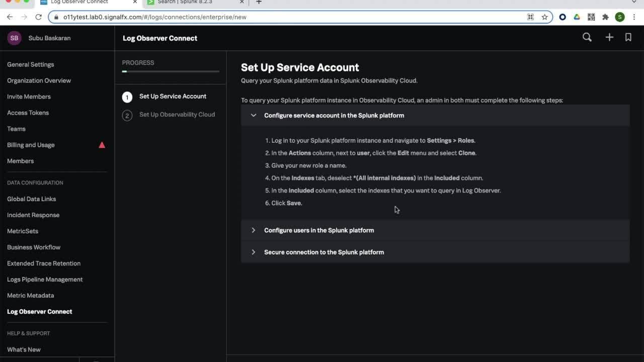
Task: Open Teams in sidebar
Action: pos(16,129)
